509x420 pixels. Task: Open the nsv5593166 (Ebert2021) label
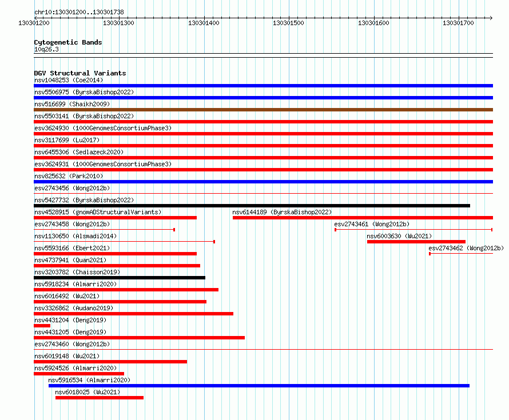point(72,248)
